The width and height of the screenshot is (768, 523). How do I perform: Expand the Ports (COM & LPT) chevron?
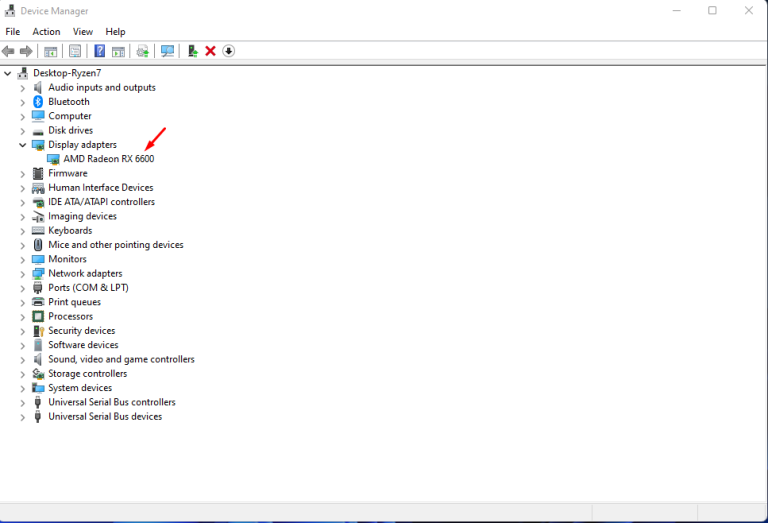point(23,288)
